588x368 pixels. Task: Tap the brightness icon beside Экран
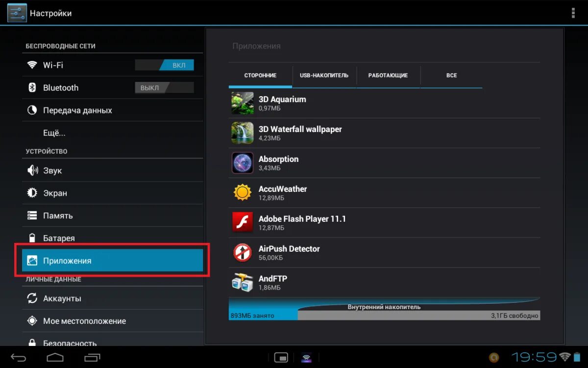pyautogui.click(x=32, y=193)
